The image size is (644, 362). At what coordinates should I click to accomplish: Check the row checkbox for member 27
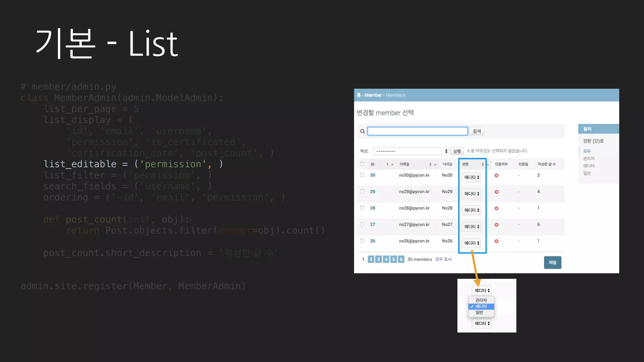click(362, 224)
